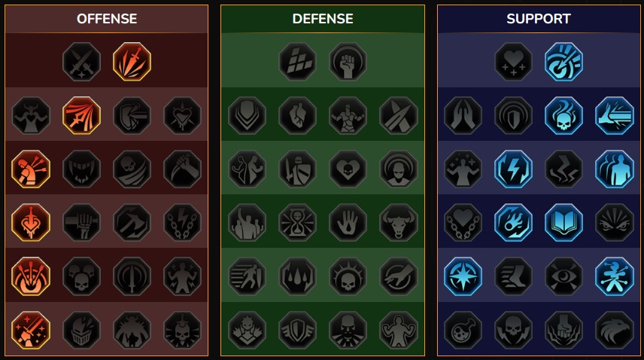This screenshot has width=644, height=360.
Task: Select the helmet offense mastery in bottom row
Action: coord(81,330)
